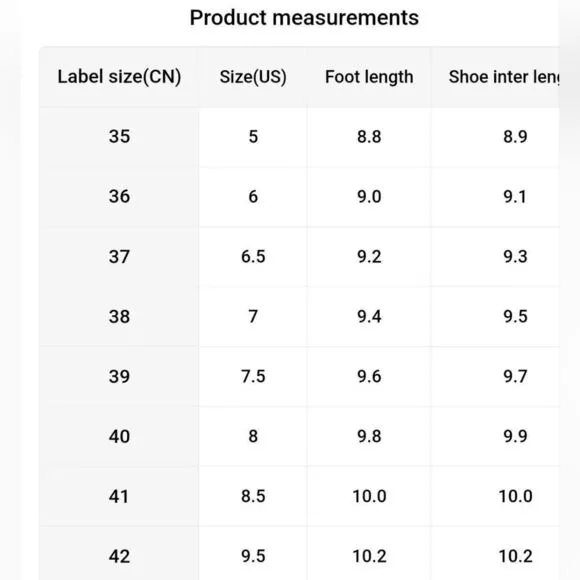Click foot length 8.8 cell

point(369,136)
